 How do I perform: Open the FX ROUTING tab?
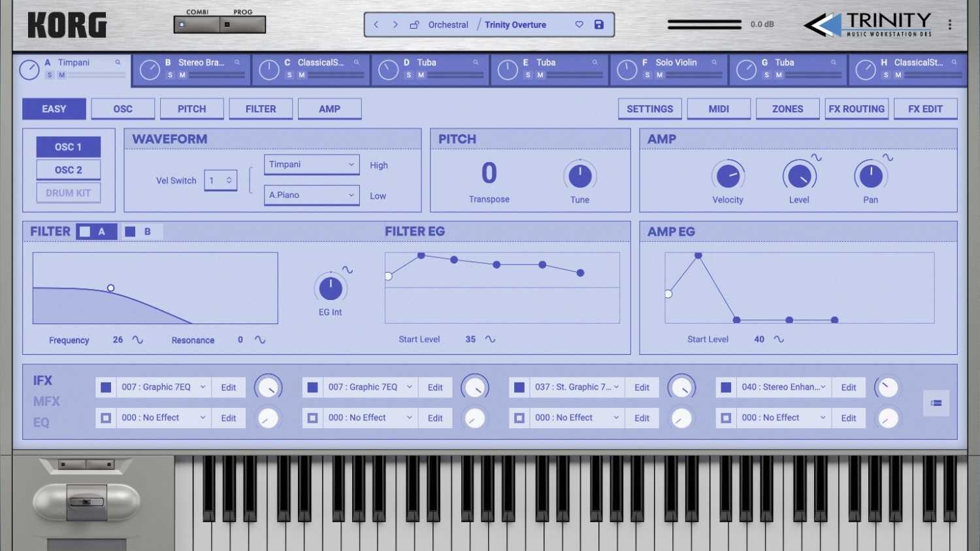856,109
